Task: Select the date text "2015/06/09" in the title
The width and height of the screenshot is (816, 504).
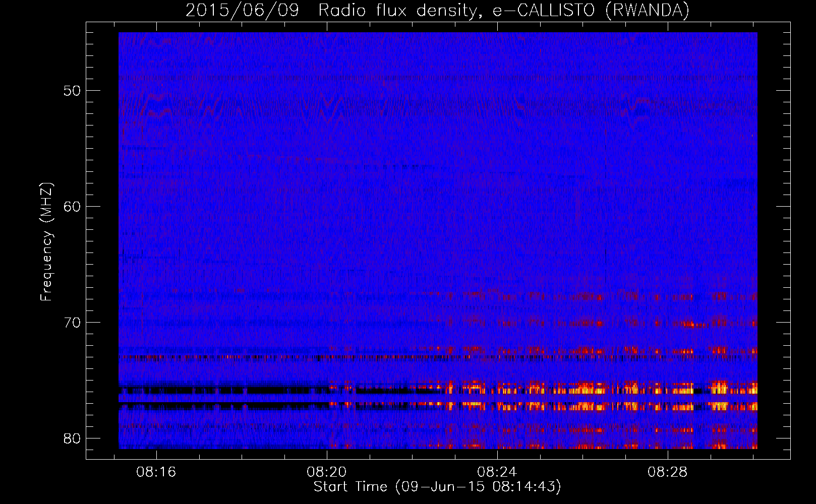Action: coord(242,10)
